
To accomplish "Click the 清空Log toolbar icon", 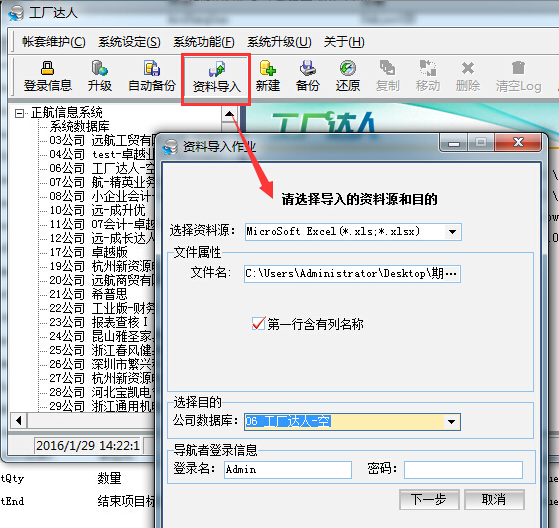I will point(518,76).
